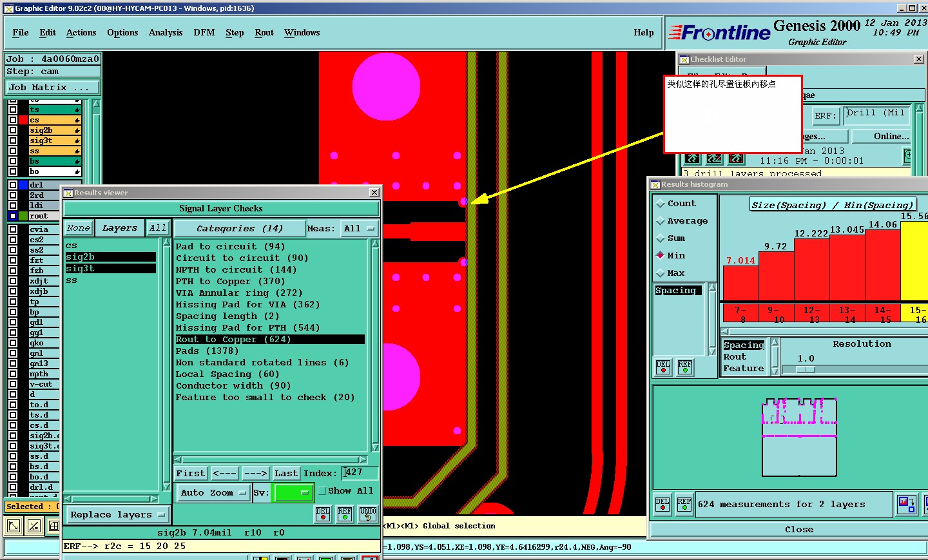
Task: Click REF icon beside 624 measurements text
Action: coord(684,505)
